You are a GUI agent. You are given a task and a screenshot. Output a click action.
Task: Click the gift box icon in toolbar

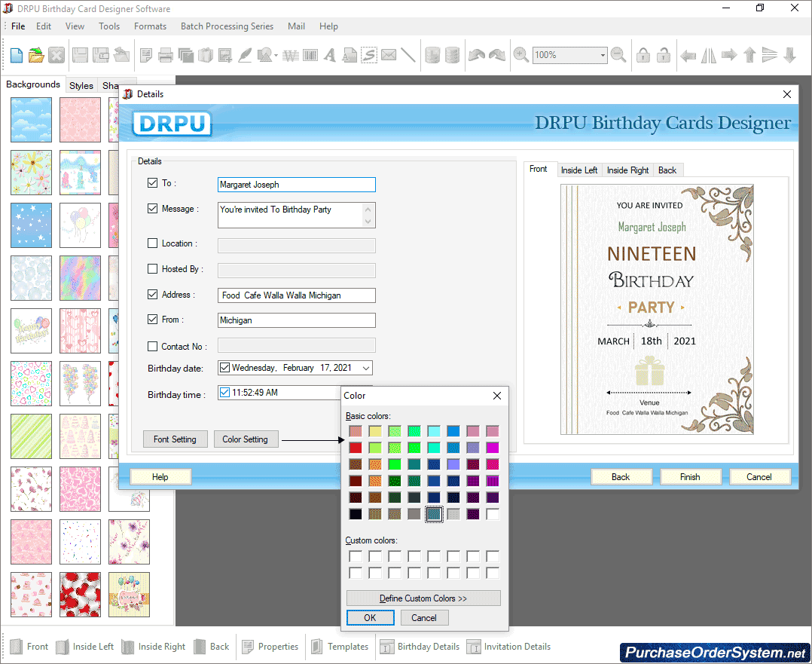click(206, 55)
